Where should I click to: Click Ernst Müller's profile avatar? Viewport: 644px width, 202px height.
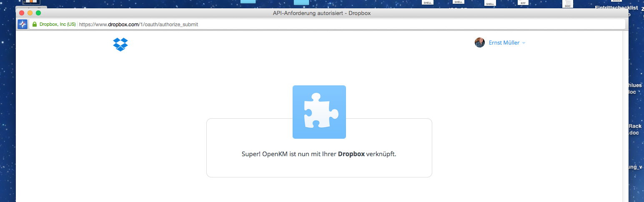click(x=480, y=42)
